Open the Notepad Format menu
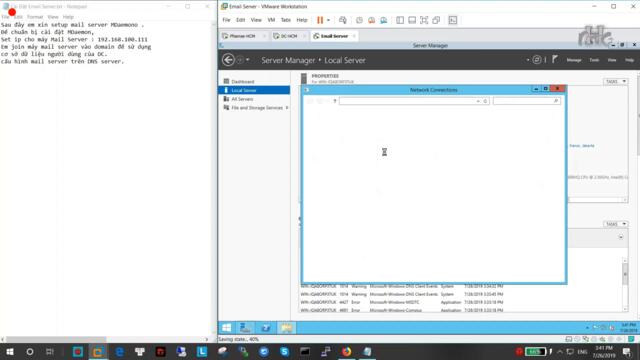 point(35,17)
